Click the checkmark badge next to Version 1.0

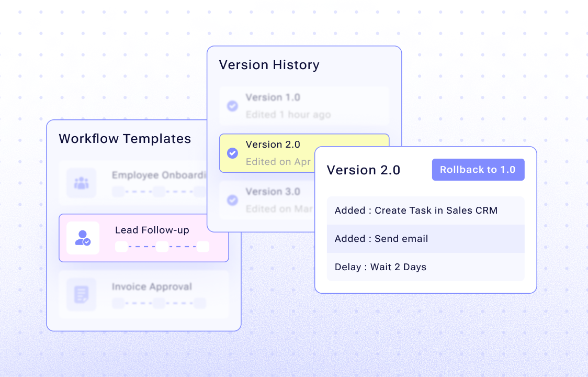tap(232, 106)
